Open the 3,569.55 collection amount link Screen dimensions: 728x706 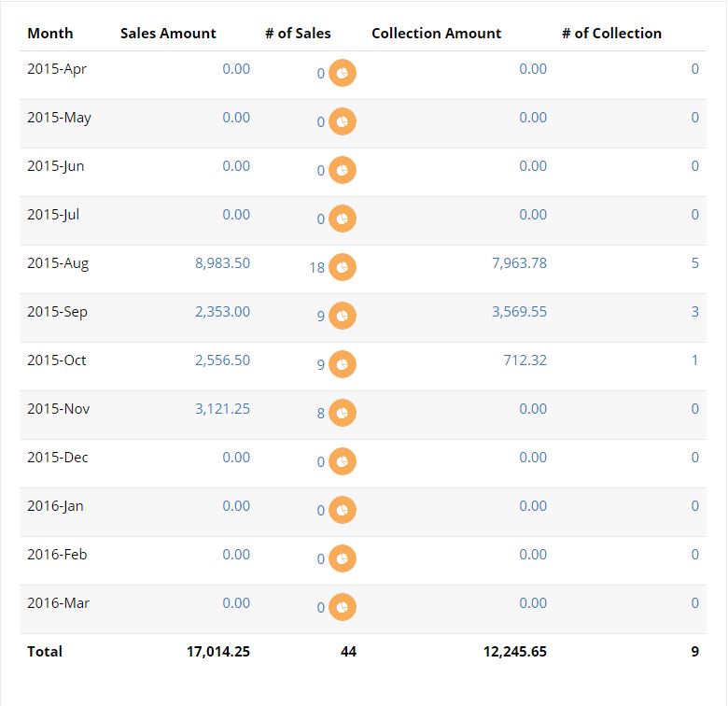pyautogui.click(x=519, y=312)
